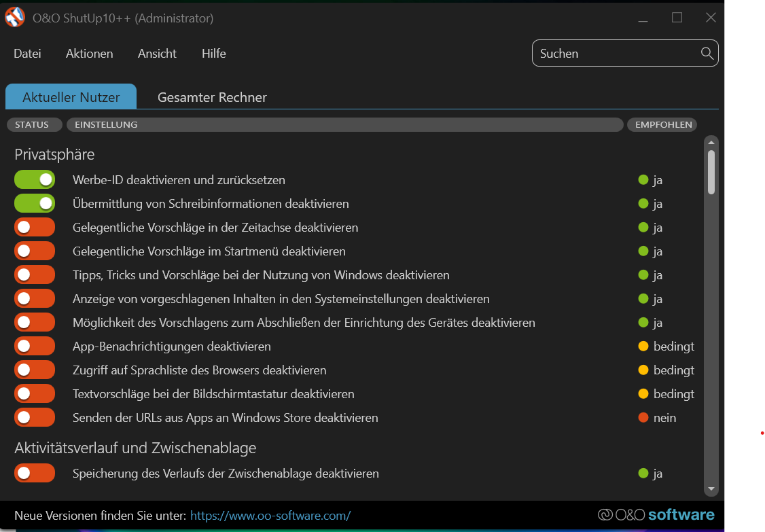The height and width of the screenshot is (532, 765).
Task: Click 'ja' label in Zwischenablage row
Action: click(x=658, y=474)
